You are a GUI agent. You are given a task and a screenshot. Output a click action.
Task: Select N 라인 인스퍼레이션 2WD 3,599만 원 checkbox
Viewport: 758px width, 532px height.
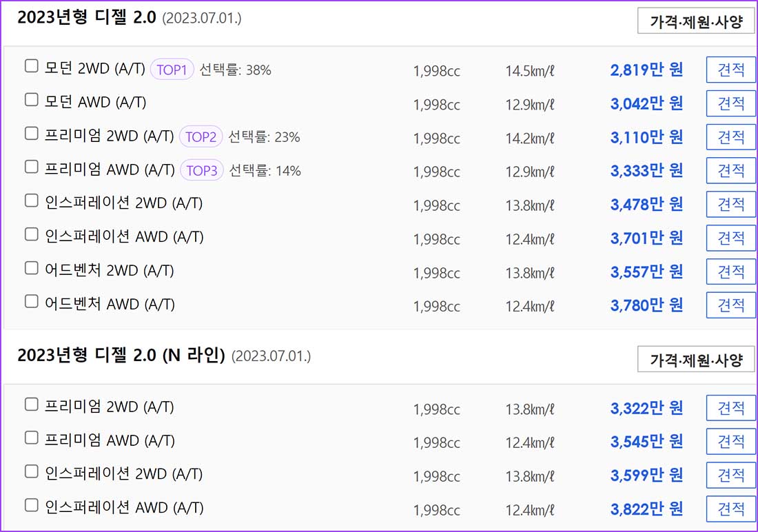[x=32, y=471]
